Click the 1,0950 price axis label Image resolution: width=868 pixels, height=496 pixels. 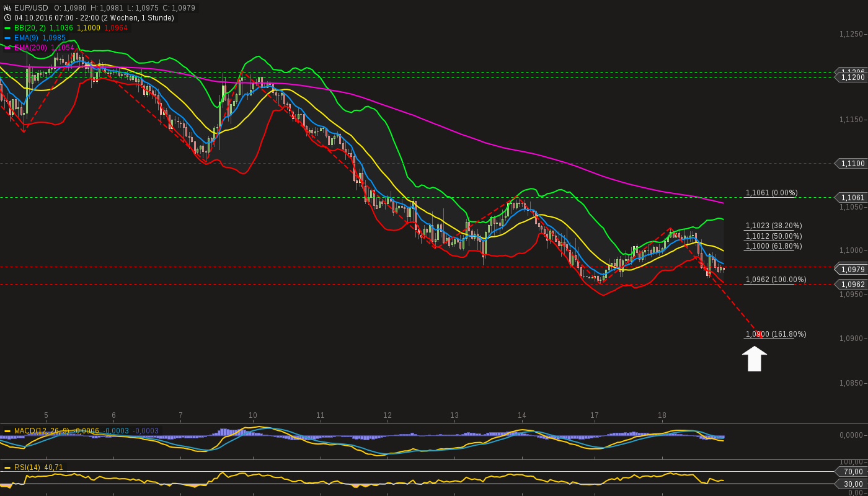851,294
